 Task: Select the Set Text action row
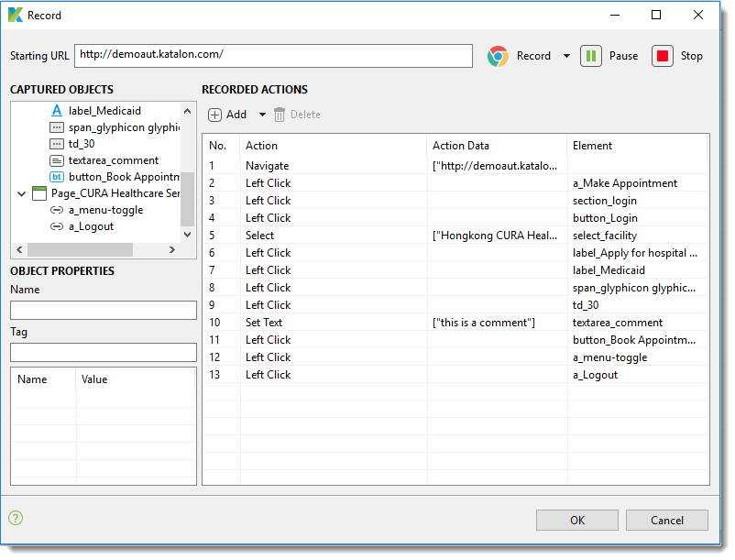click(265, 323)
